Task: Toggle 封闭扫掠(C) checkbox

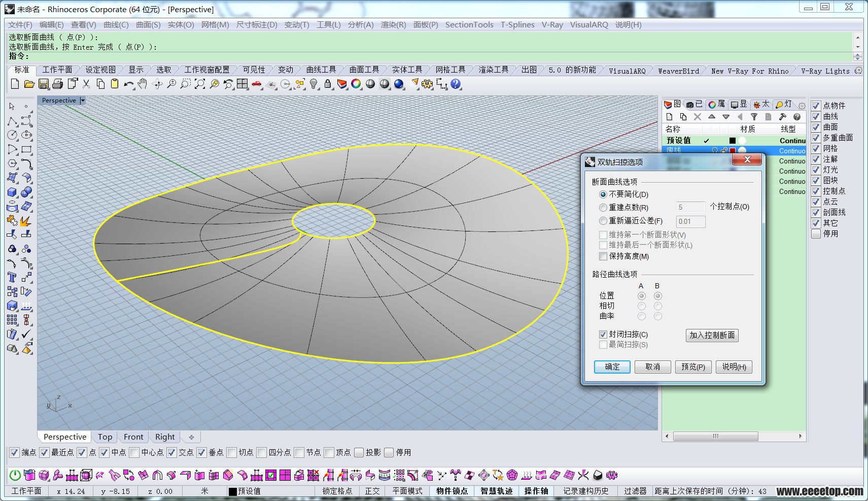Action: pos(603,335)
